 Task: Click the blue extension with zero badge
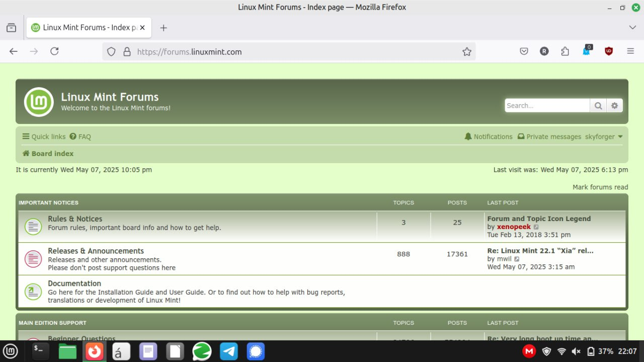pyautogui.click(x=587, y=50)
